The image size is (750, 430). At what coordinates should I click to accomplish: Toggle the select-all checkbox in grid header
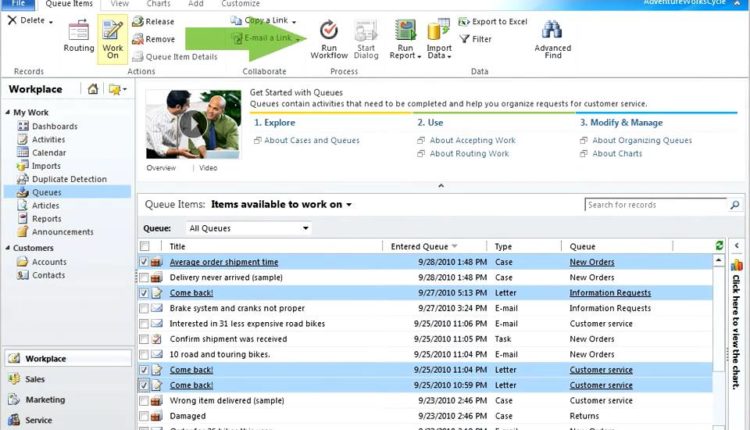(x=145, y=246)
